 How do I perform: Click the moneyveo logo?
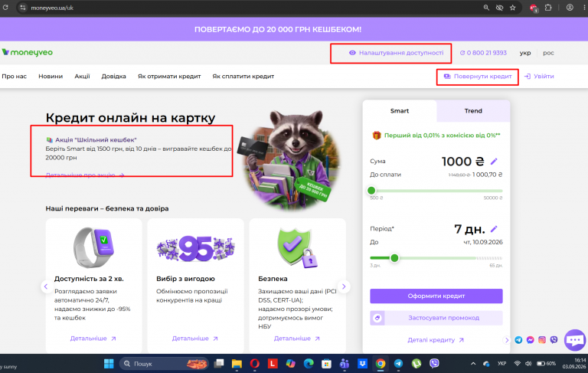click(x=28, y=53)
